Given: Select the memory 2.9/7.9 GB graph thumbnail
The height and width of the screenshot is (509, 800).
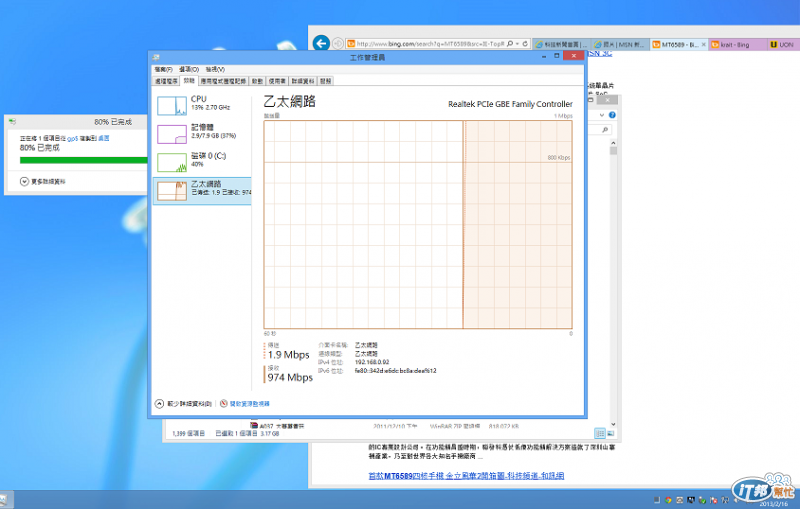Looking at the screenshot, I should [171, 134].
